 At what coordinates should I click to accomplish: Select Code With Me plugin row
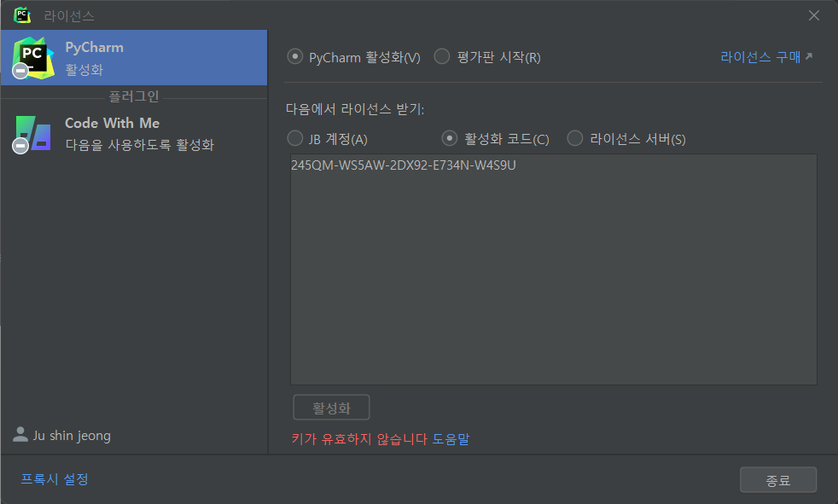coord(134,134)
